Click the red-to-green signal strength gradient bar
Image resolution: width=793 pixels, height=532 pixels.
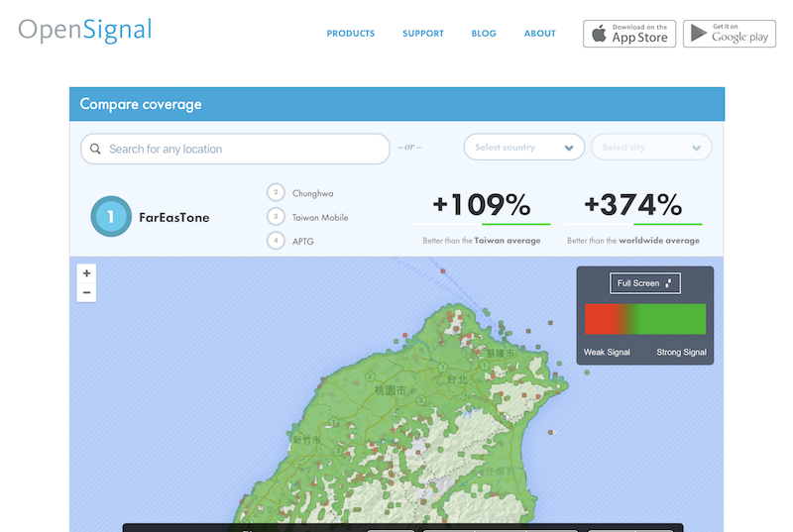[x=645, y=319]
